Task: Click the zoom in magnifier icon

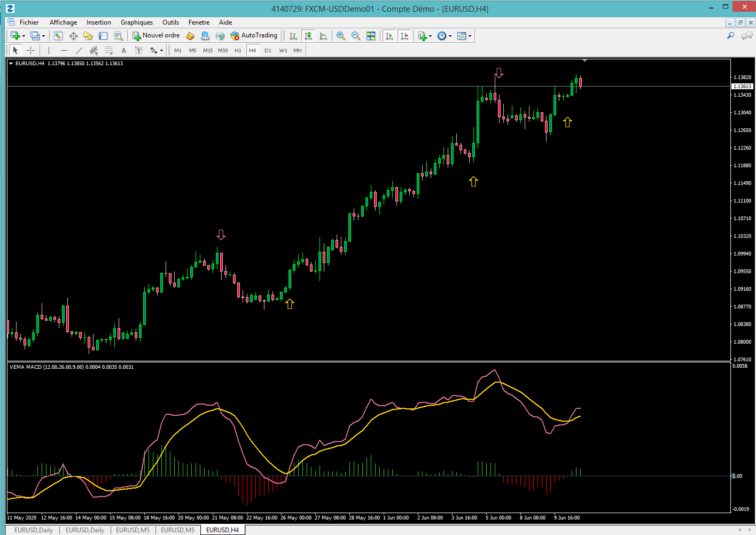Action: (x=340, y=36)
